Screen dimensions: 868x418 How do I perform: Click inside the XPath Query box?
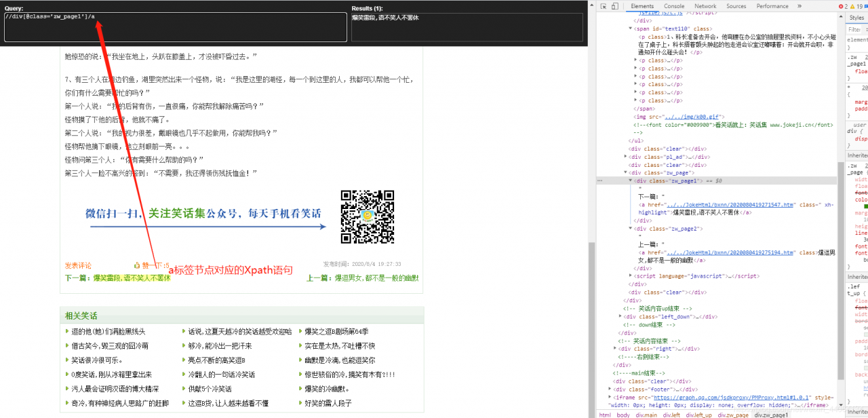tap(175, 27)
